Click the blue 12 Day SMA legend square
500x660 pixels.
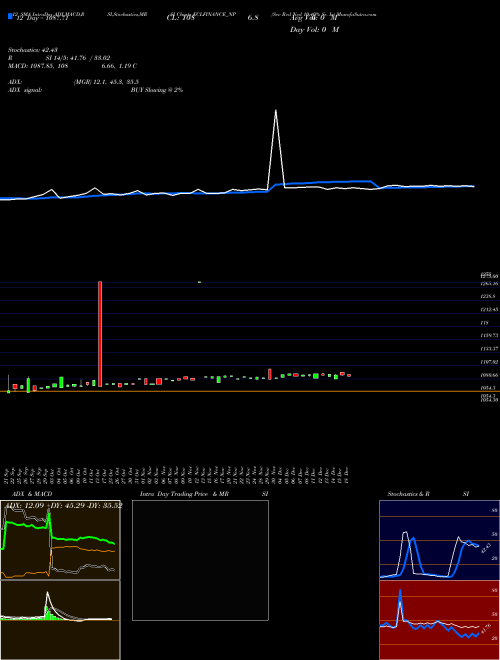pos(10,16)
